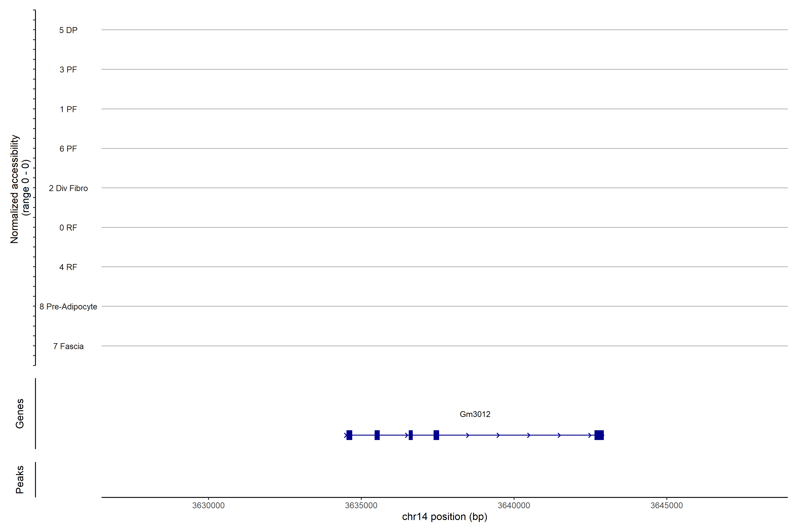798x532 pixels.
Task: Click the first exon box of Gm3012
Action: [x=349, y=435]
